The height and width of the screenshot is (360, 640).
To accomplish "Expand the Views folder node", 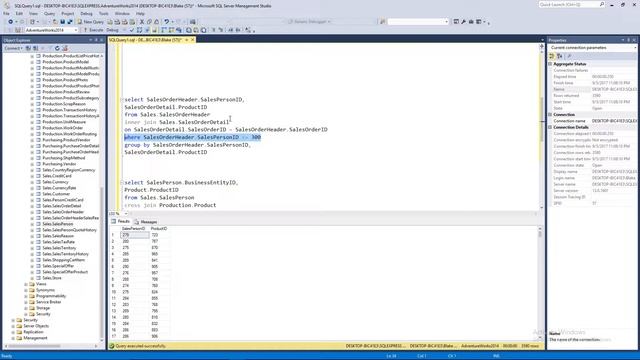I will 26,284.
